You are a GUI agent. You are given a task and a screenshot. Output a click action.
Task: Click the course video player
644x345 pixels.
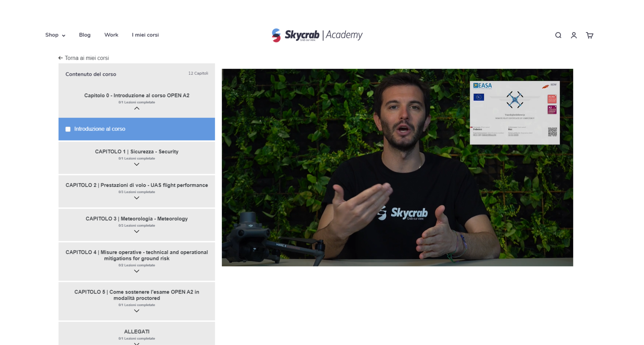[397, 167]
